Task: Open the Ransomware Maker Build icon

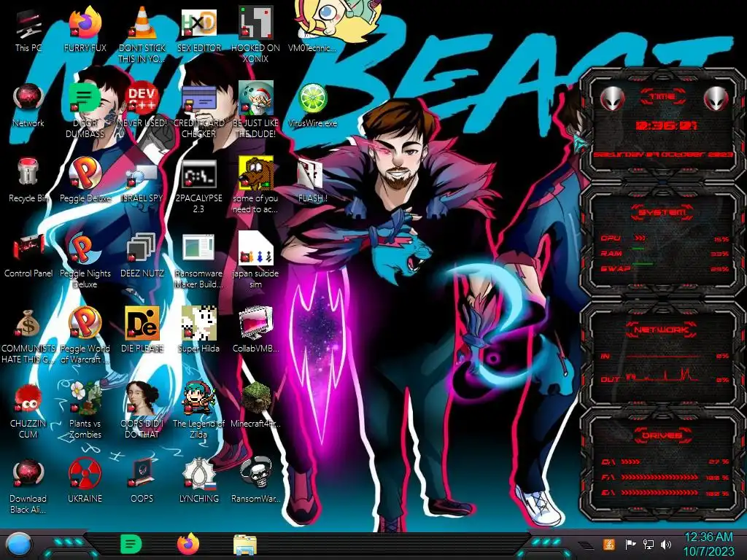Action: tap(198, 249)
